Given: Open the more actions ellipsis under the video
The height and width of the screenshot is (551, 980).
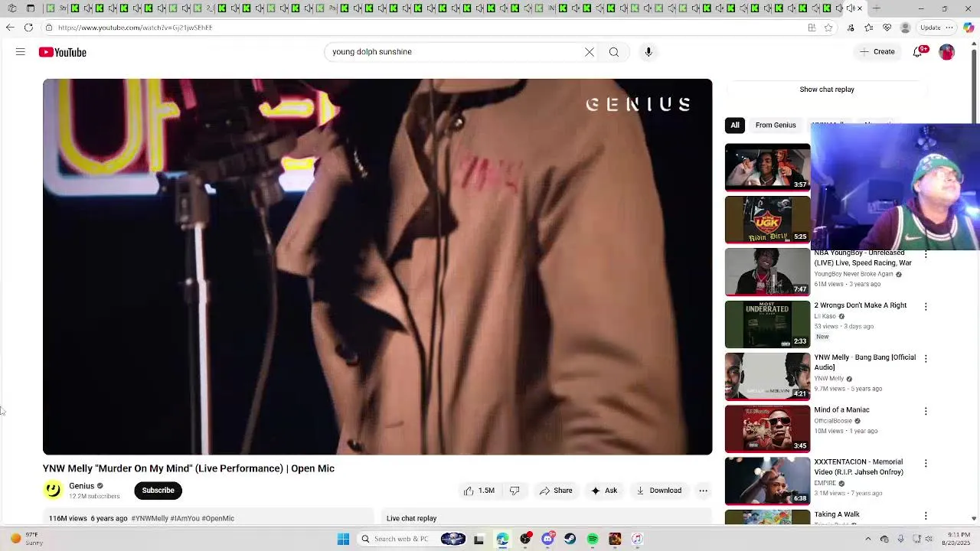Looking at the screenshot, I should (x=703, y=491).
